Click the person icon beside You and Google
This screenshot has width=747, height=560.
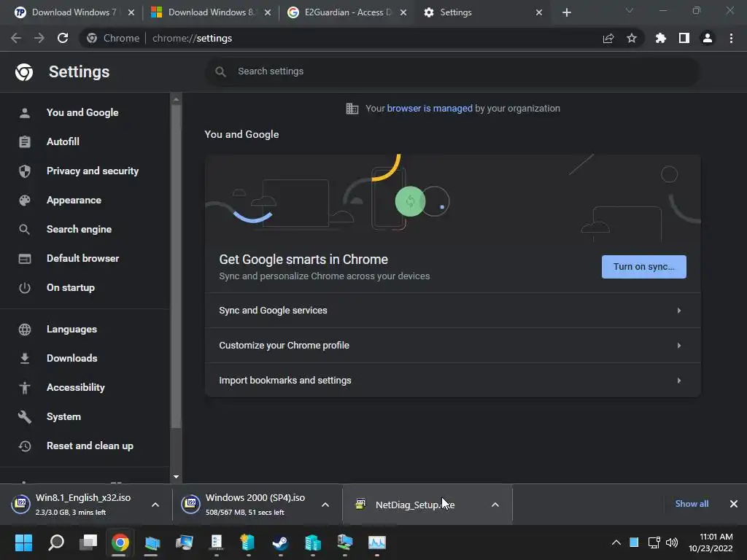click(x=25, y=113)
